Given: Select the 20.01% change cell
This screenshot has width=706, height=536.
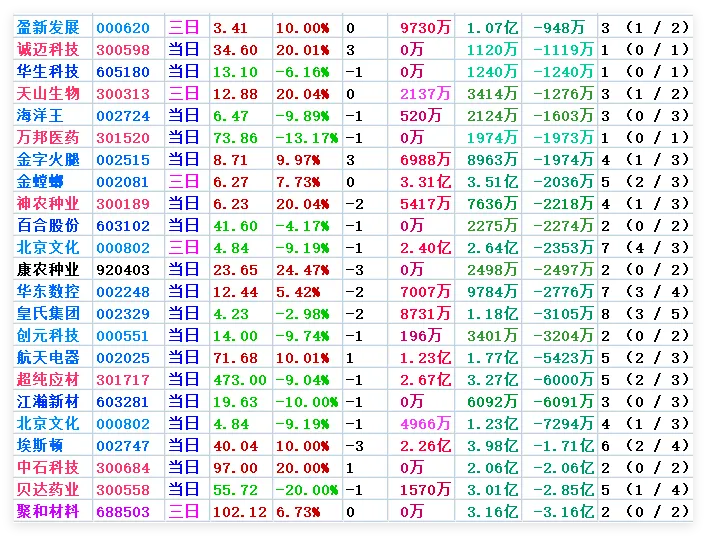Looking at the screenshot, I should click(302, 50).
